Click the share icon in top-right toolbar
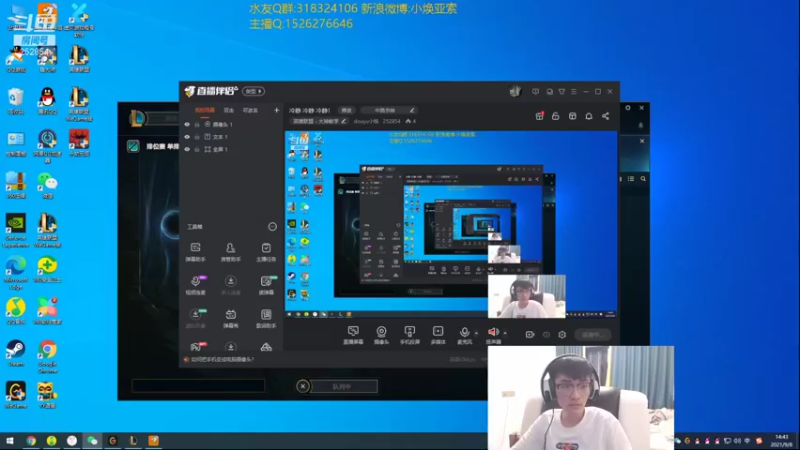This screenshot has height=450, width=800. point(606,116)
